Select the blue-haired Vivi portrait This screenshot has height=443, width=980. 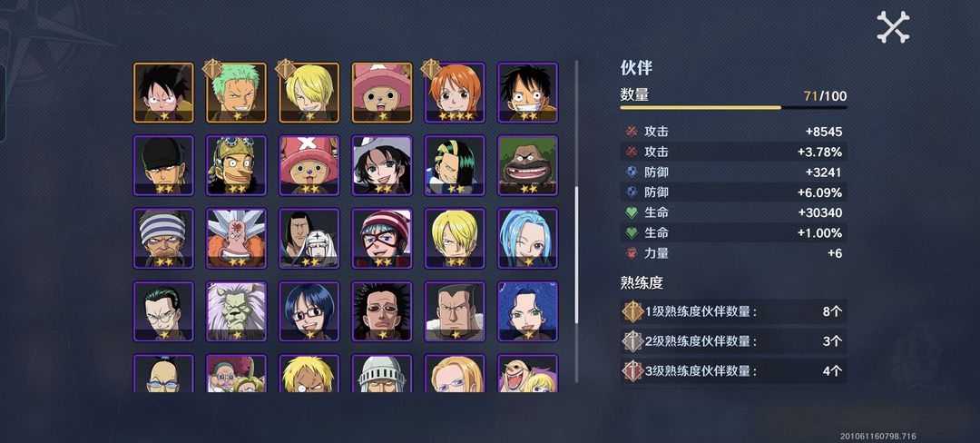pos(527,238)
